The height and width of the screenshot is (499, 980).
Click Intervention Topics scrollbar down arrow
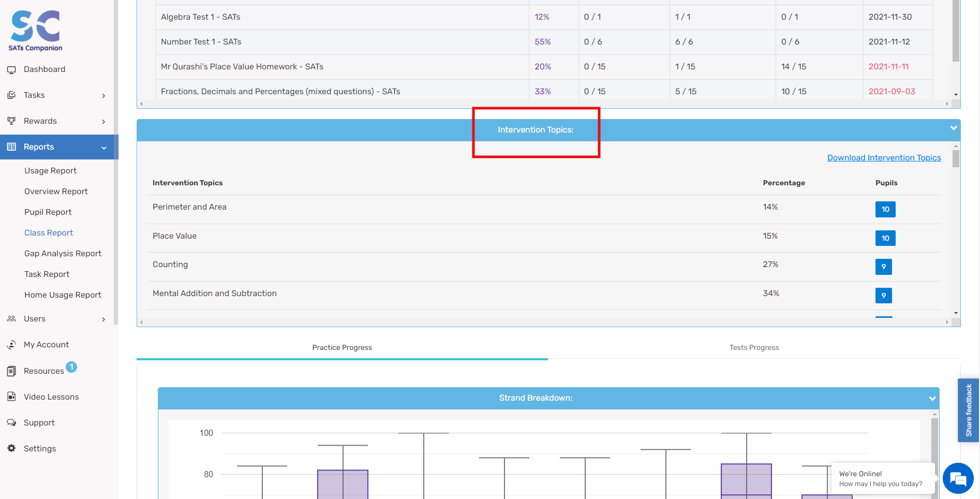coord(956,313)
